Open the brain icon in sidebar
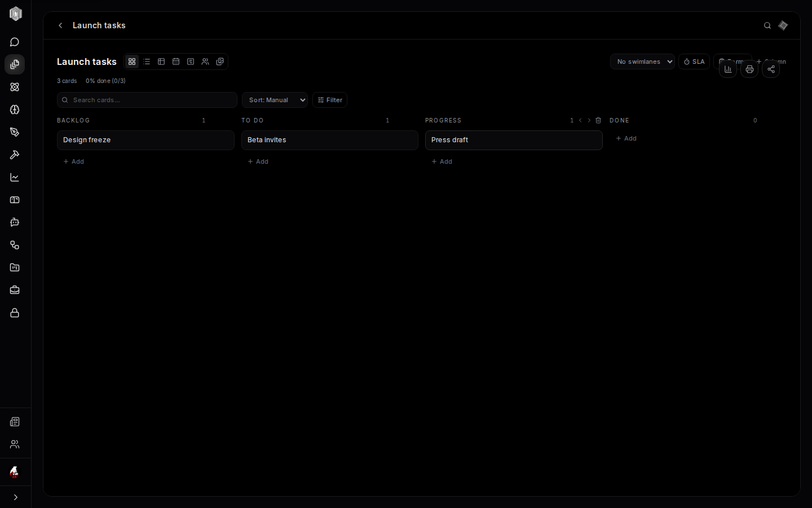 tap(15, 110)
